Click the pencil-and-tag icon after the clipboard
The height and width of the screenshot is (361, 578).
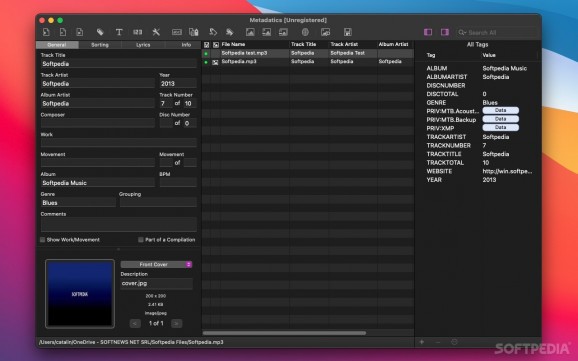pos(213,32)
